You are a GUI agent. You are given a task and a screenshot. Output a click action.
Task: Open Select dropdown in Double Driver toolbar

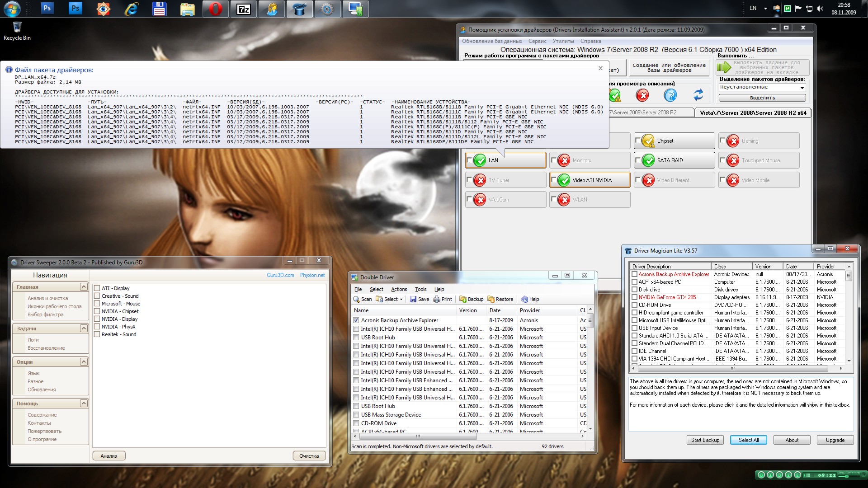[389, 299]
